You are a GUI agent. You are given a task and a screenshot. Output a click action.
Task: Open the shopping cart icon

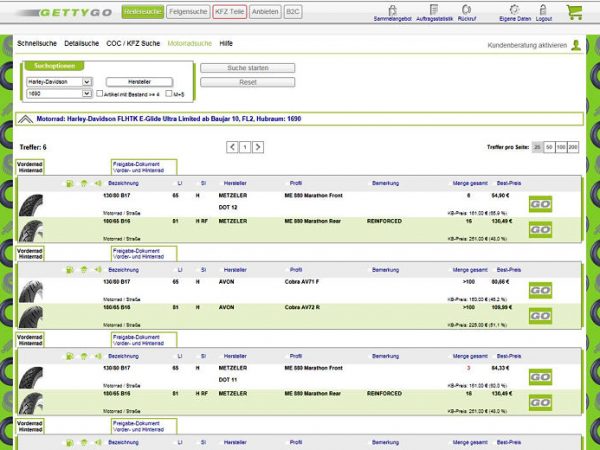coord(574,12)
